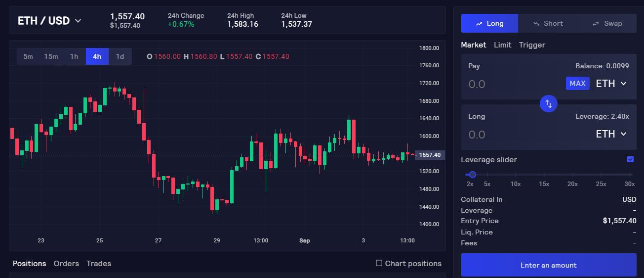Open the Pay token ETH dropdown

point(611,84)
